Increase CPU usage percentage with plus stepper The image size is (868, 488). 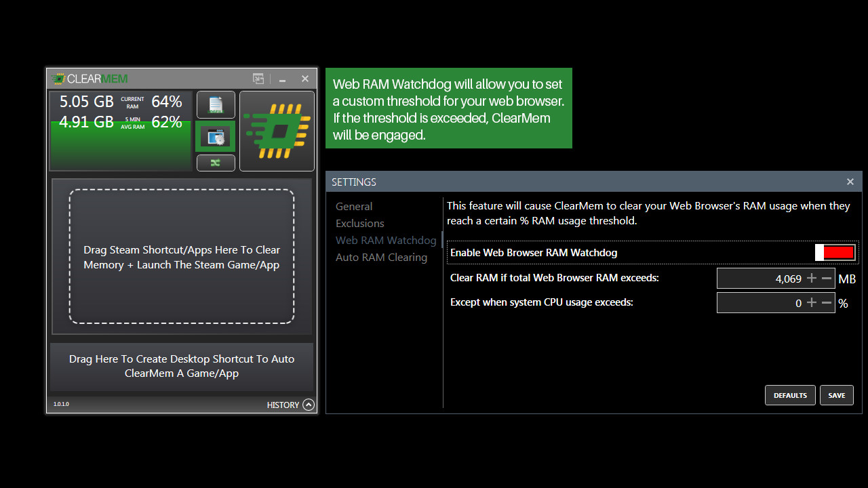tap(812, 302)
